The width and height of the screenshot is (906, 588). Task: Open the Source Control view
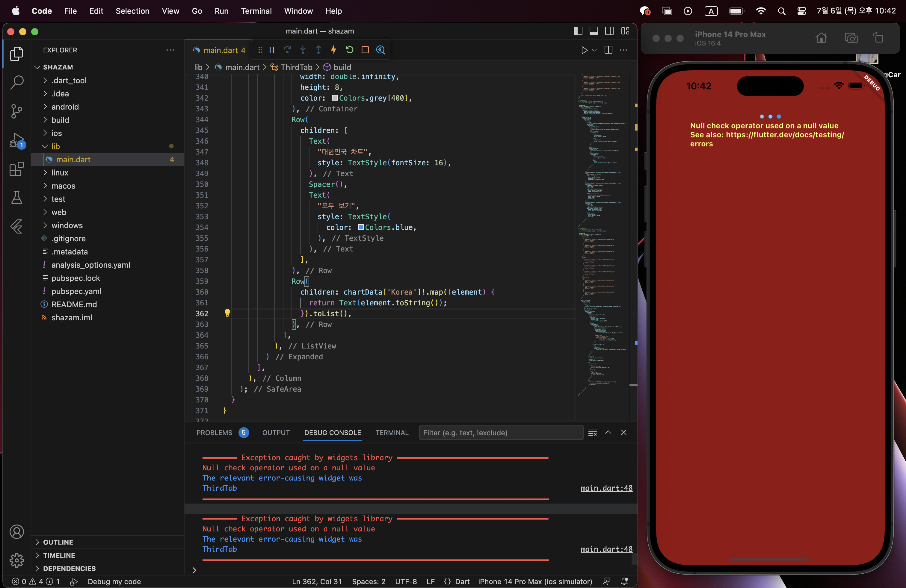pos(16,111)
